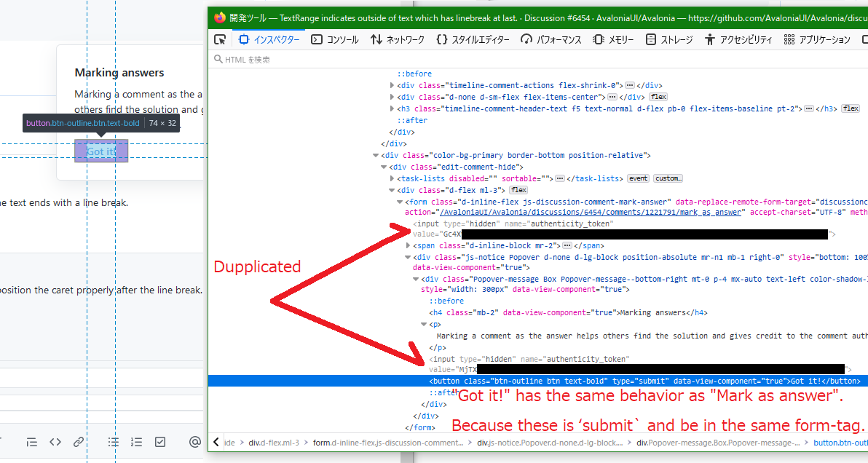The width and height of the screenshot is (868, 463).
Task: Click the insert link icon in editor toolbar
Action: pos(79,442)
